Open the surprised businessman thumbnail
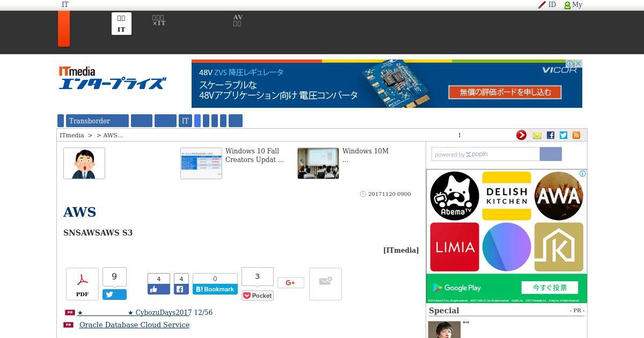Viewport: 644px width, 338px height. pos(84,163)
